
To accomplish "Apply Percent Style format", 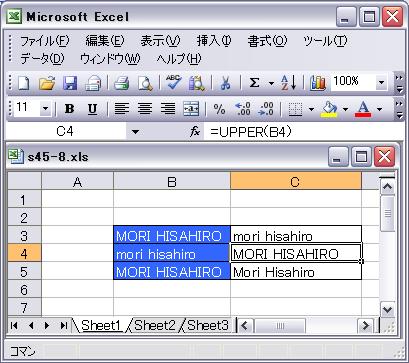I will click(x=219, y=109).
